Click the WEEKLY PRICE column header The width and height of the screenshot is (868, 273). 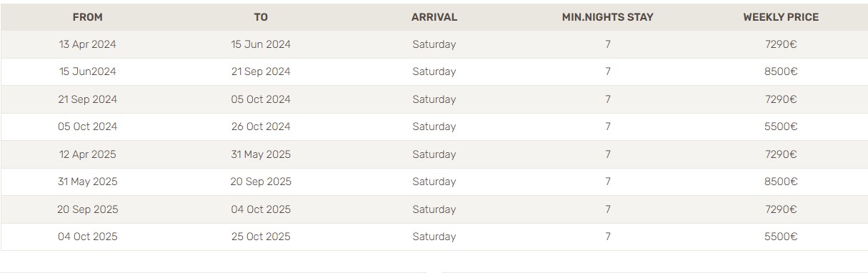(x=781, y=17)
